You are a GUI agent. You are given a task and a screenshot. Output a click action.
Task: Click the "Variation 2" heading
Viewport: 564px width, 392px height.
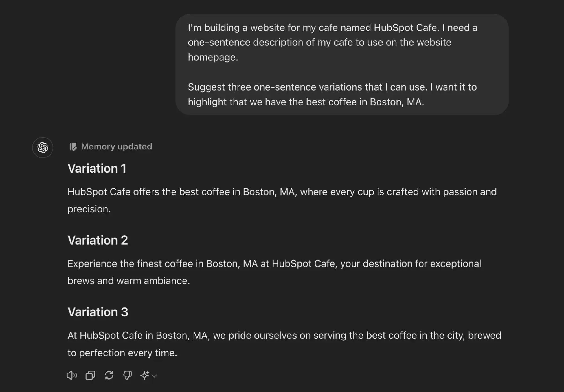tap(98, 240)
